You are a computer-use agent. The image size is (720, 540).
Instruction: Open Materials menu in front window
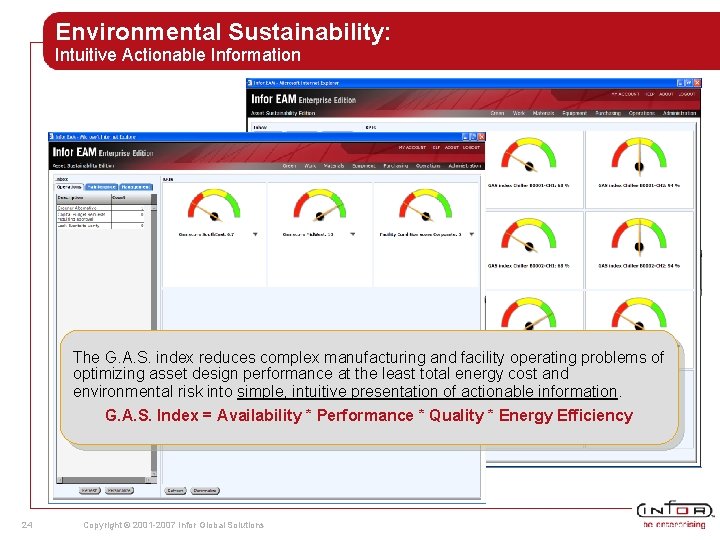(334, 166)
